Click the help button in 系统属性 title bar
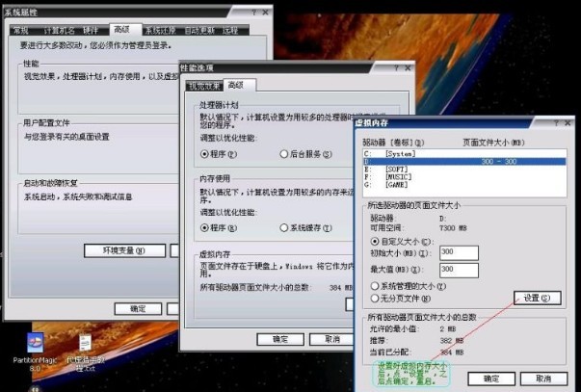 point(253,13)
